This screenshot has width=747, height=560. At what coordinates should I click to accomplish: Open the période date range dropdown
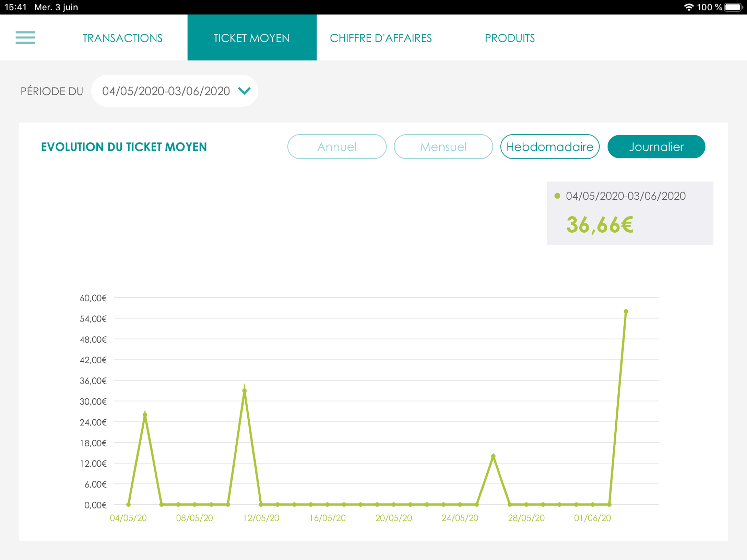click(x=175, y=91)
